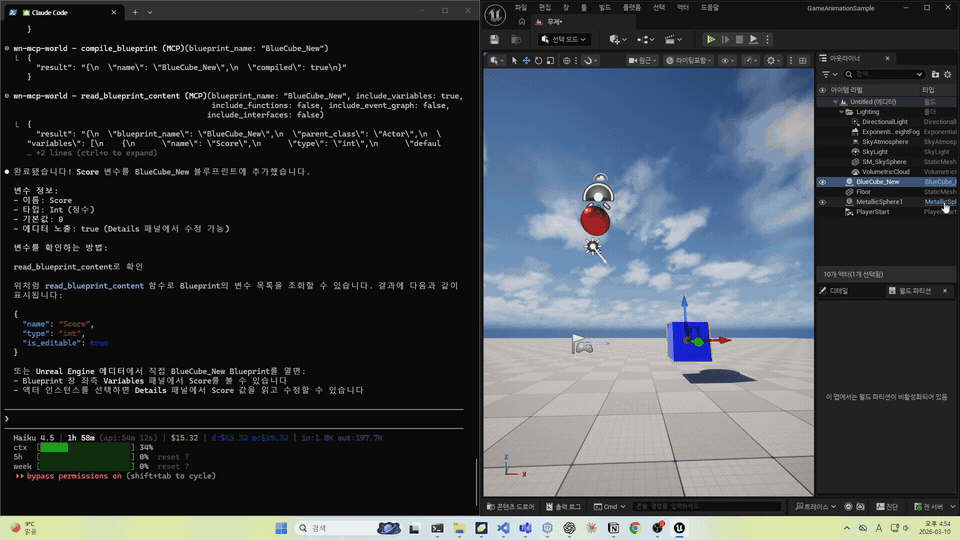
Task: Create new outliner folder icon
Action: pyautogui.click(x=935, y=74)
